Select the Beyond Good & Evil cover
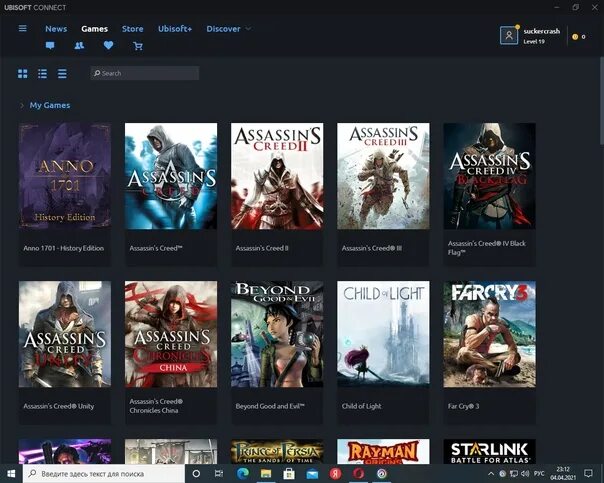 [277, 334]
